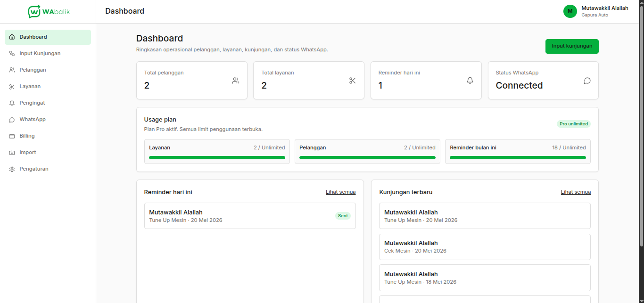Screen dimensions: 644x303
Task: Go to Input Kunjungan page
Action: pyautogui.click(x=48, y=54)
